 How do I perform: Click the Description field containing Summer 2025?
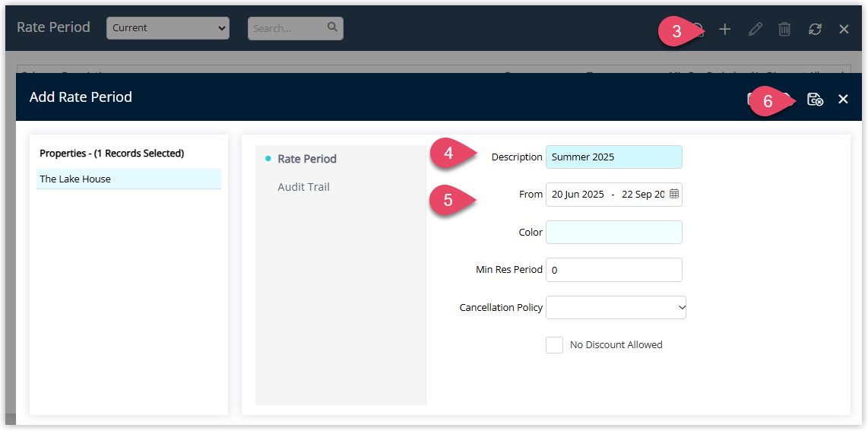coord(614,157)
